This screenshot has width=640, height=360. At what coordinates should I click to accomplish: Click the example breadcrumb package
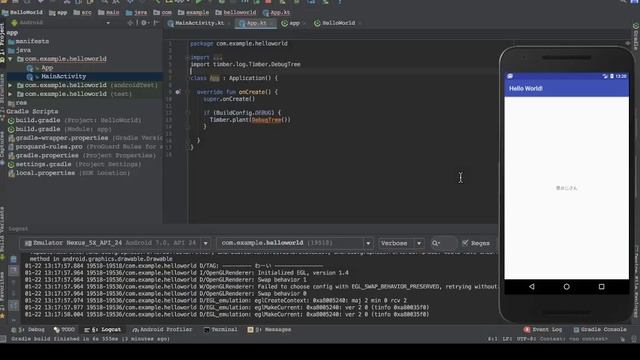[193, 13]
